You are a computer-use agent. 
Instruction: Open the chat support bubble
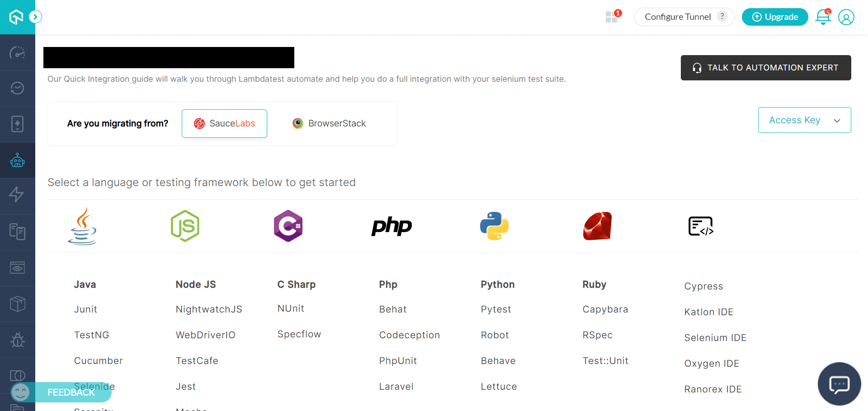(x=839, y=384)
